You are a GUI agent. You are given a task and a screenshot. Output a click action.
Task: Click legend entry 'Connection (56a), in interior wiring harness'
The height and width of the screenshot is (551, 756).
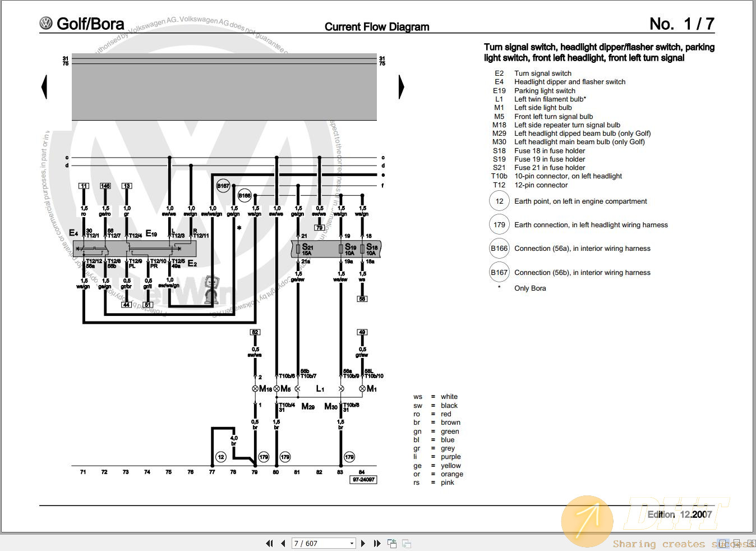[x=582, y=248]
